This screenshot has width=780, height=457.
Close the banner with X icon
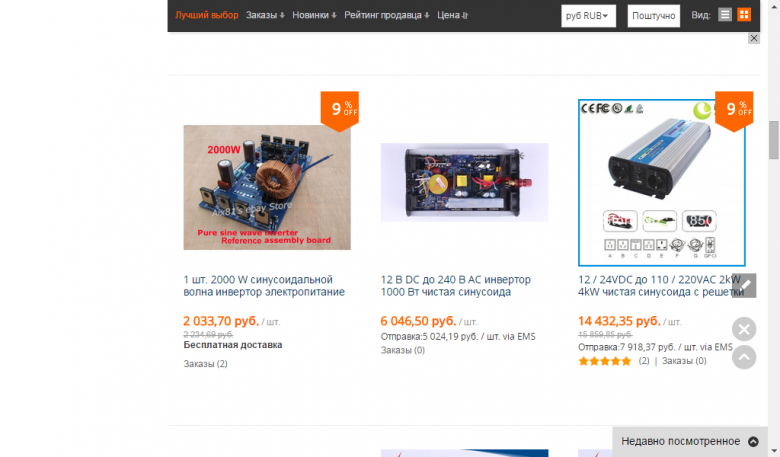pyautogui.click(x=754, y=38)
